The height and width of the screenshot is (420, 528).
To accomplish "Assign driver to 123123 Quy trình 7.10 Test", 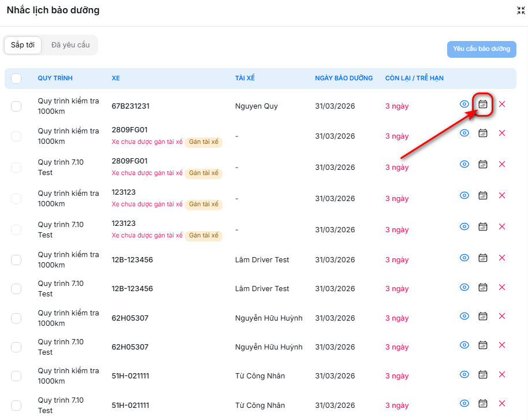I will pyautogui.click(x=203, y=236).
